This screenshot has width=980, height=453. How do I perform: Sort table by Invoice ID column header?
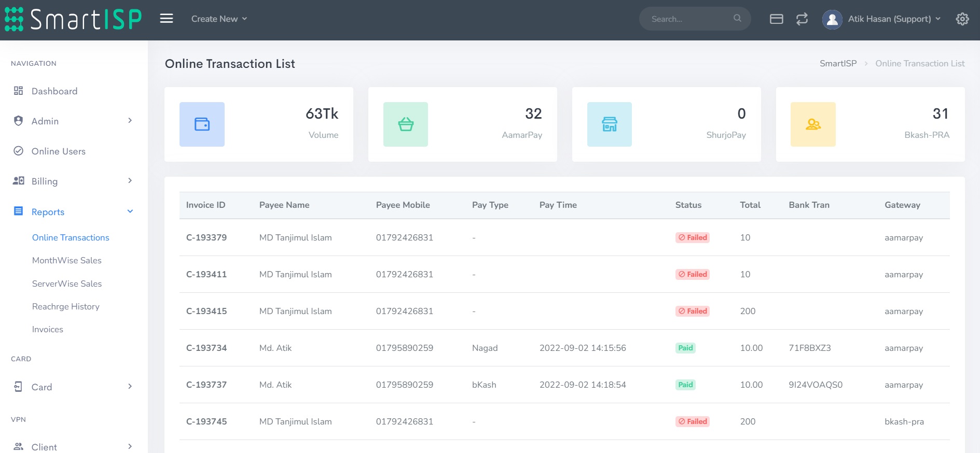[205, 205]
